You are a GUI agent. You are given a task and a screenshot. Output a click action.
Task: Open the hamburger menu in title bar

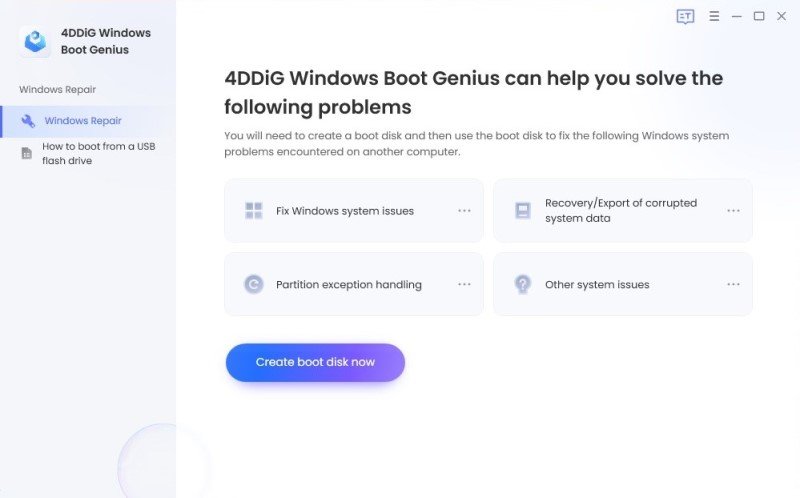click(714, 16)
